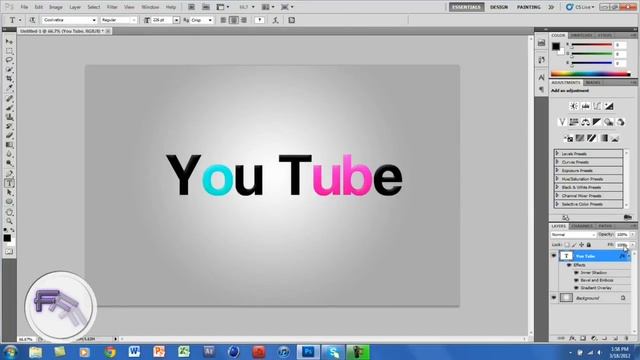Add layer style fx button
This screenshot has width=640, height=360.
[x=572, y=338]
